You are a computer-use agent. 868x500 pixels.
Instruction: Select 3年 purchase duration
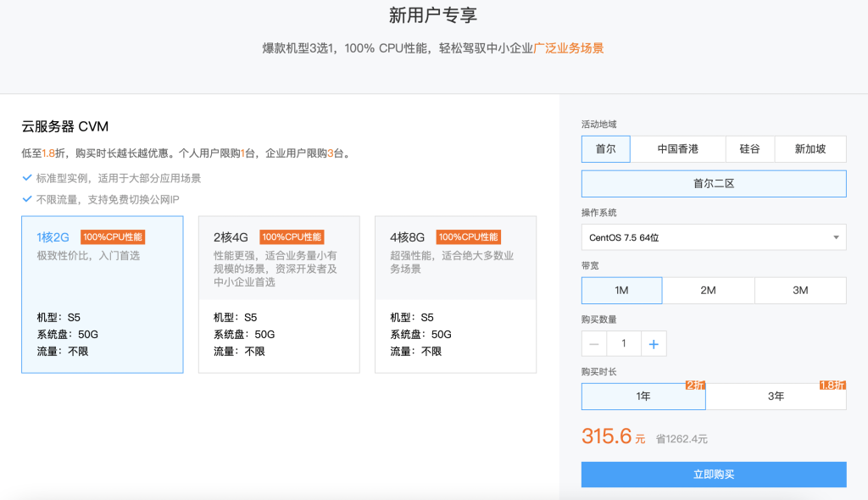(776, 397)
